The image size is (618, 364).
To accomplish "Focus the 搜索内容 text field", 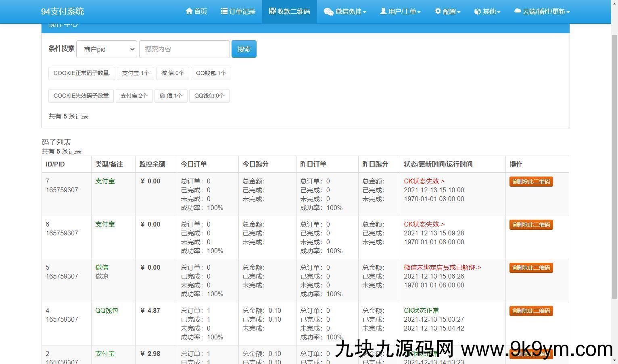I will point(184,49).
